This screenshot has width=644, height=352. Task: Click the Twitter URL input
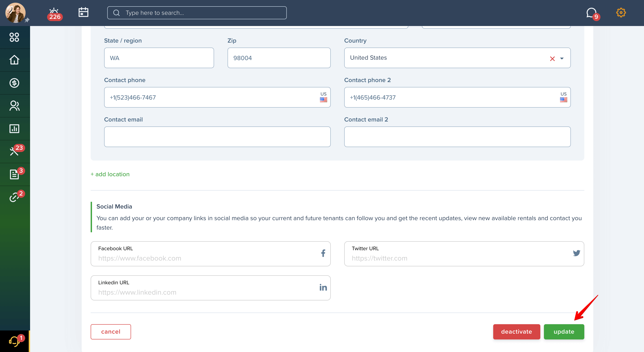tap(464, 254)
